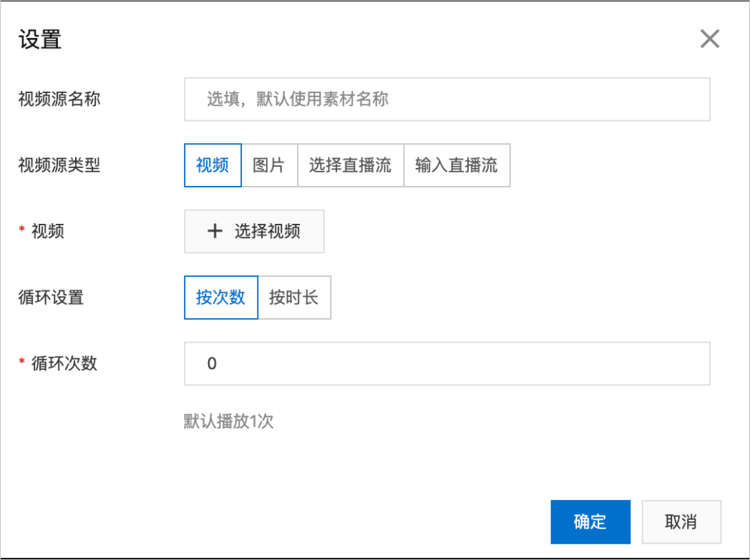750x560 pixels.
Task: Switch source type to 图片
Action: tap(270, 165)
